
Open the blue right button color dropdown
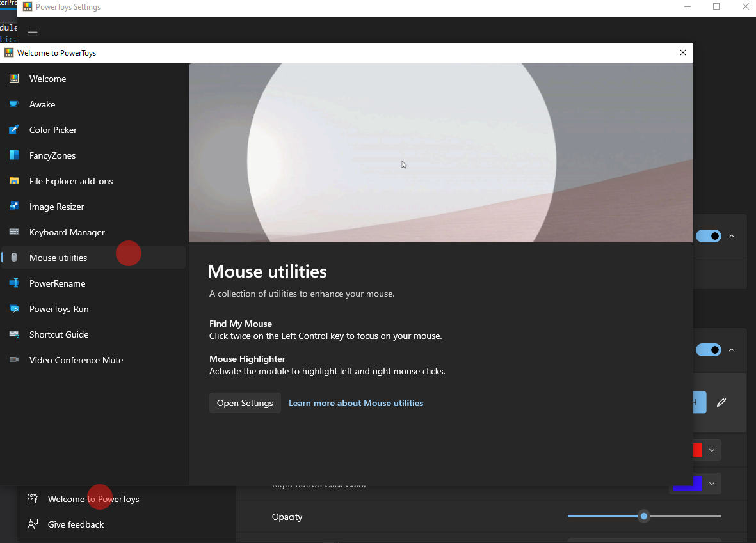click(x=712, y=483)
